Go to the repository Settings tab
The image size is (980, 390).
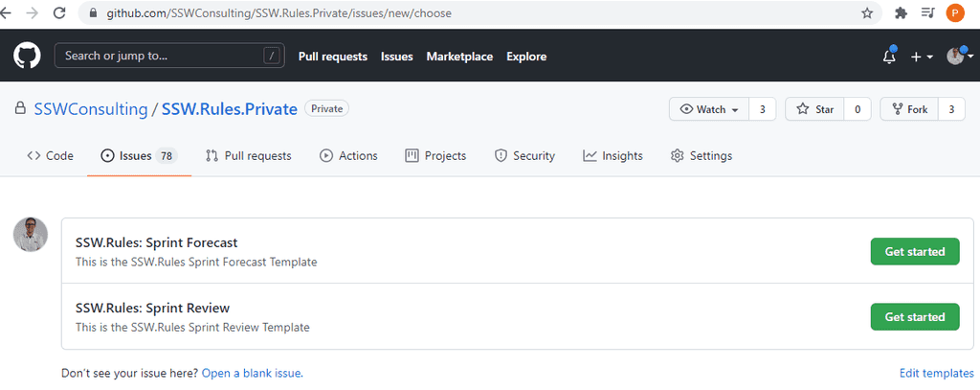tap(702, 155)
